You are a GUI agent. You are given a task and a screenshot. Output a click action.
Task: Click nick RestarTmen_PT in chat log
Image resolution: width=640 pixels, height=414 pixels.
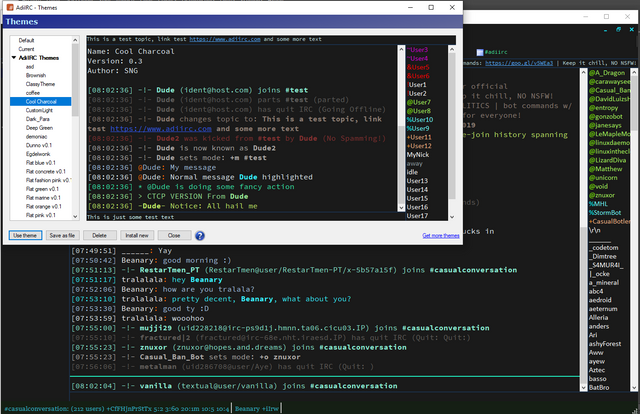point(170,270)
